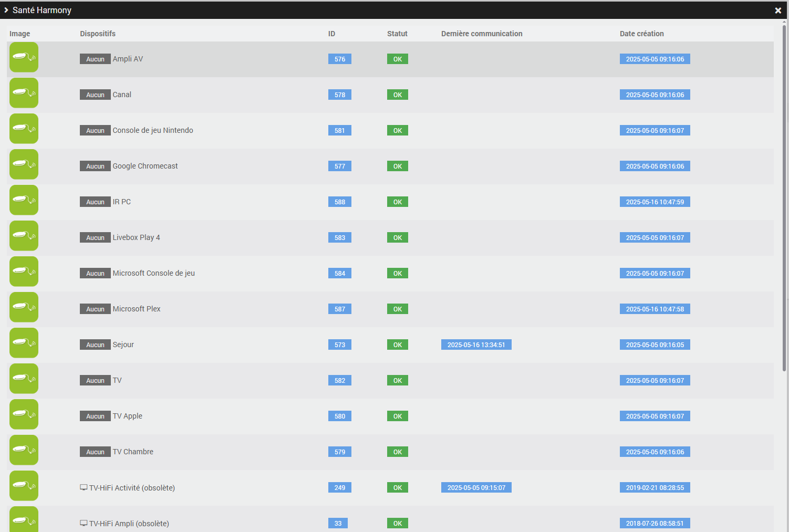Screen dimensions: 789x532
Task: Close the Santé Harmony dialog
Action: tap(778, 11)
